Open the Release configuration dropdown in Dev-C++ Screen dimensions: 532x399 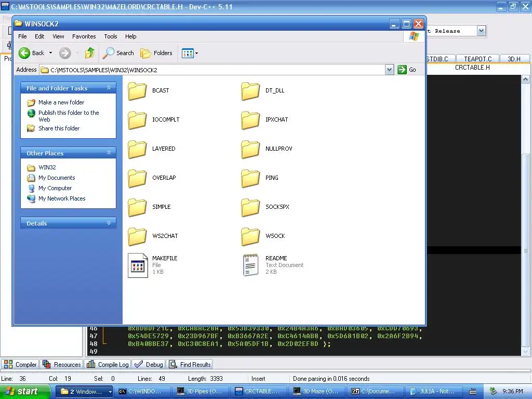[481, 31]
